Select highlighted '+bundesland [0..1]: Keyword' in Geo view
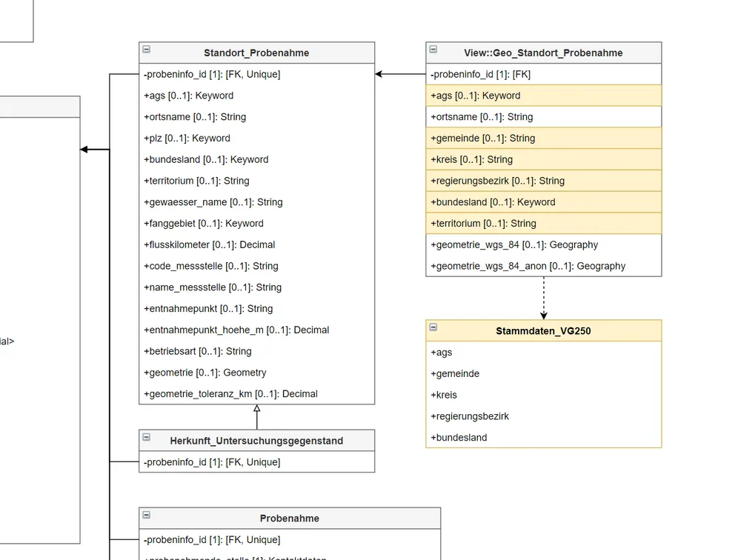The width and height of the screenshot is (741, 560). point(543,201)
